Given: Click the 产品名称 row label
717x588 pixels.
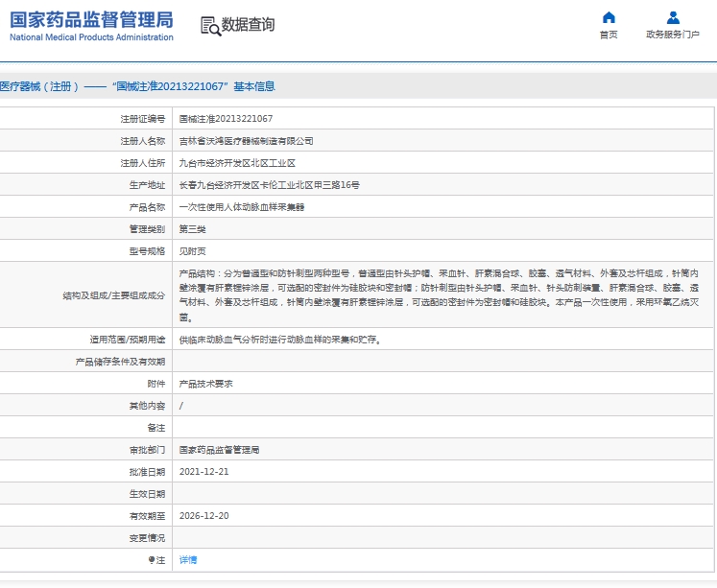Looking at the screenshot, I should (147, 207).
